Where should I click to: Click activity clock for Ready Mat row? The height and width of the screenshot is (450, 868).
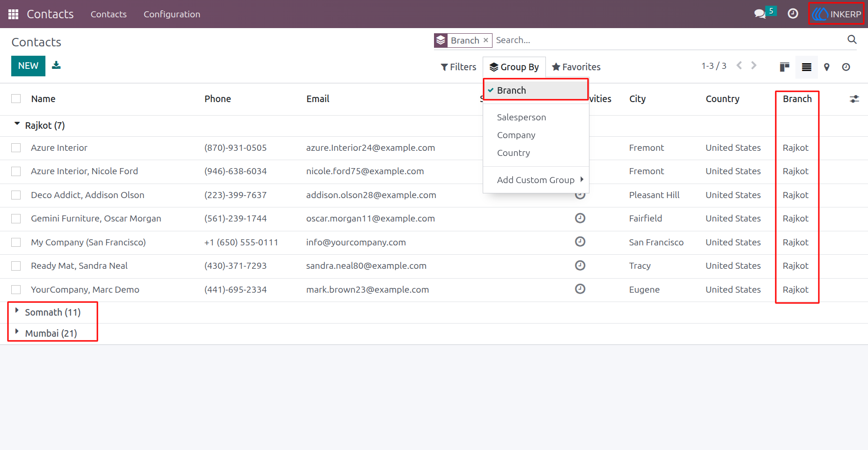pos(580,266)
